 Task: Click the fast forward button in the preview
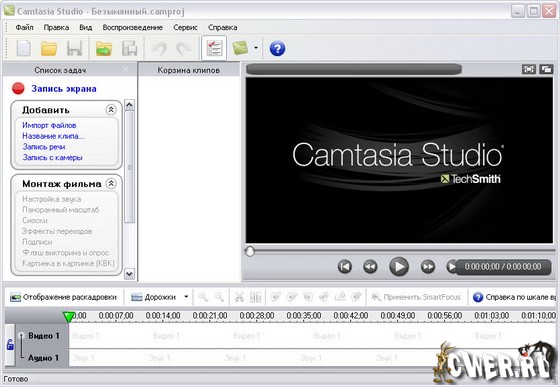point(428,266)
